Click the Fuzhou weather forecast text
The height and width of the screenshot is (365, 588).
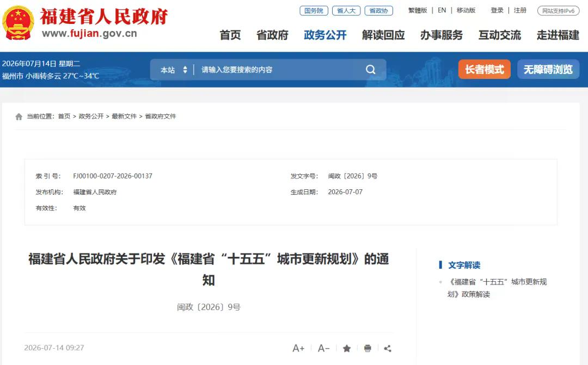[x=51, y=76]
